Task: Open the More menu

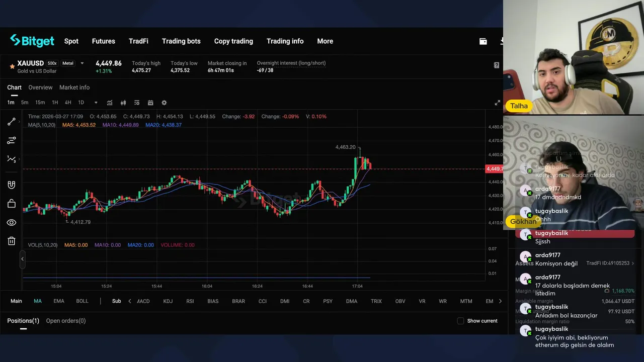Action: (x=325, y=41)
